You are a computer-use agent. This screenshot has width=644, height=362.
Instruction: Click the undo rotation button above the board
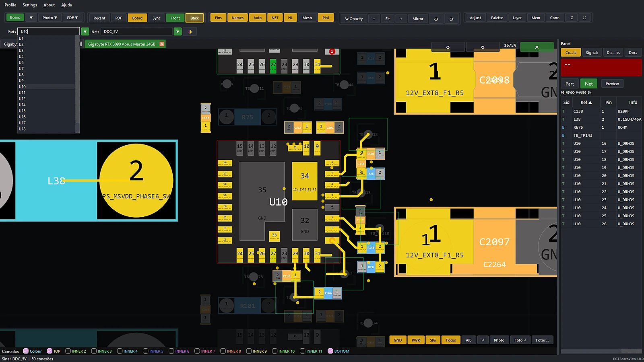click(448, 47)
